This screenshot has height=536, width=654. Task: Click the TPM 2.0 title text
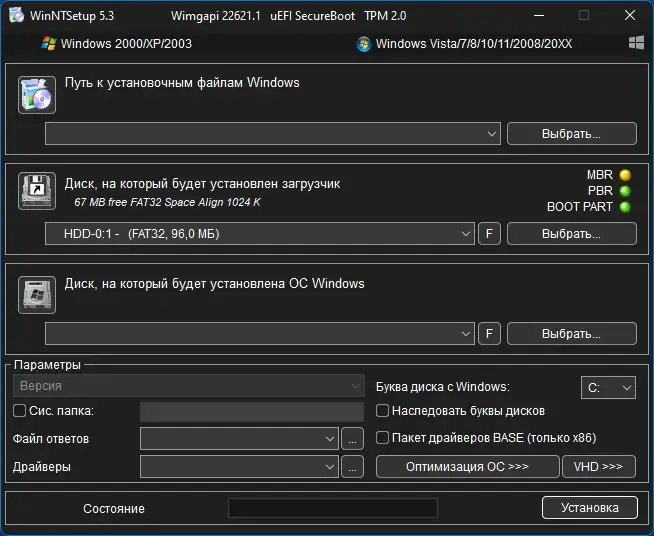pos(385,16)
